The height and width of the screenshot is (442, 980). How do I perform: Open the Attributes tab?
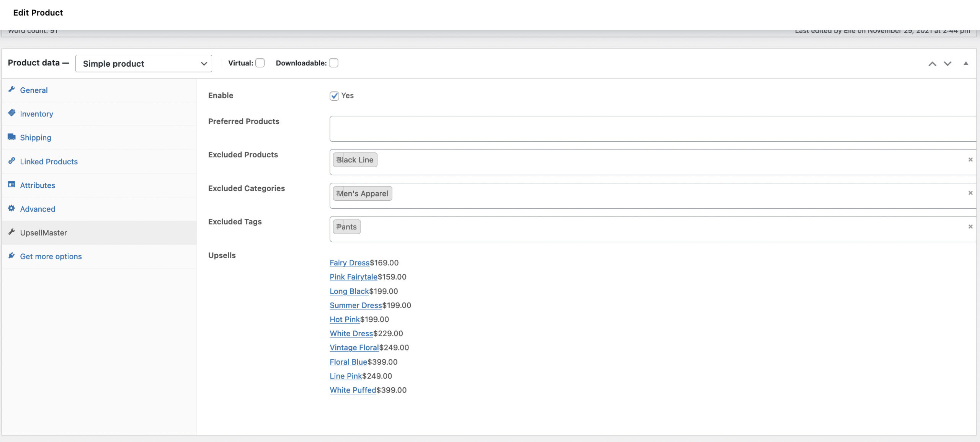coord(99,185)
